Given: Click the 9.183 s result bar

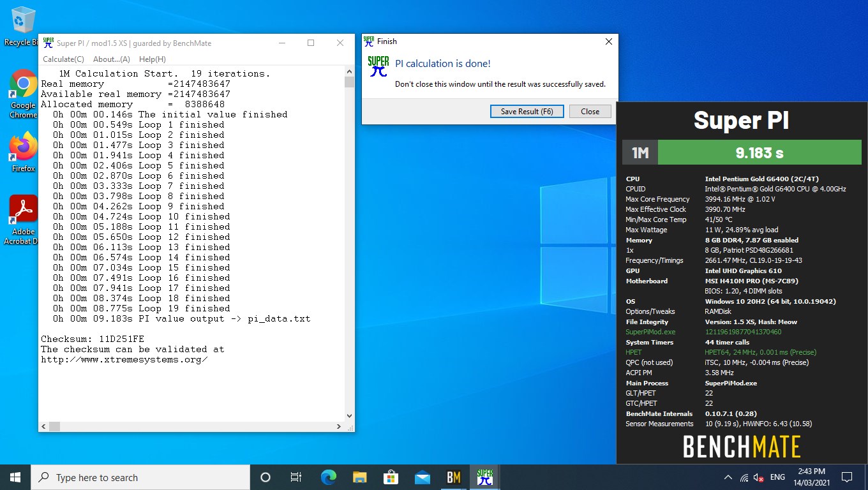Looking at the screenshot, I should [759, 152].
